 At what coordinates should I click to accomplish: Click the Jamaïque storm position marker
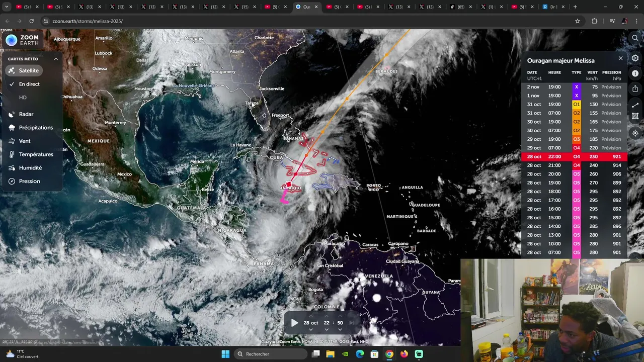click(289, 185)
